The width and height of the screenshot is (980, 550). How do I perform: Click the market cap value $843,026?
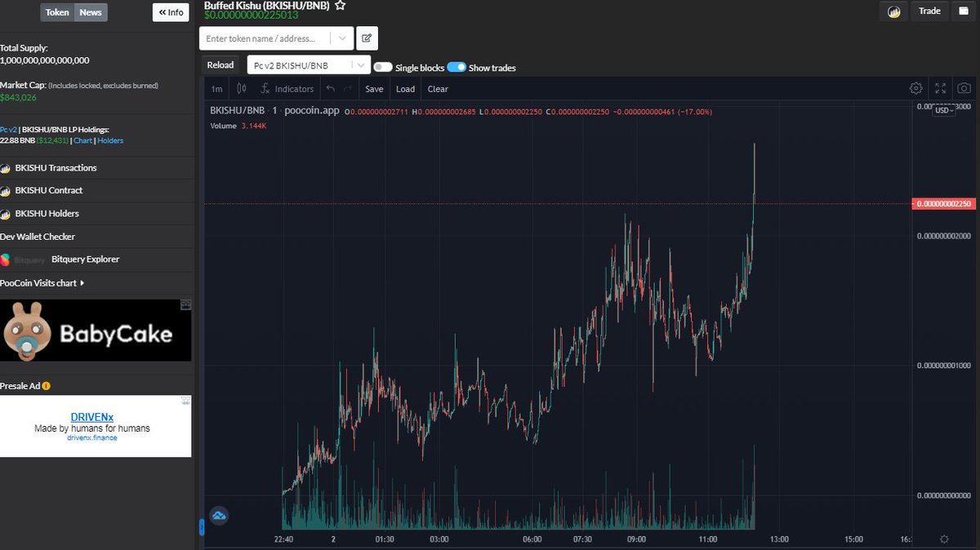point(19,97)
